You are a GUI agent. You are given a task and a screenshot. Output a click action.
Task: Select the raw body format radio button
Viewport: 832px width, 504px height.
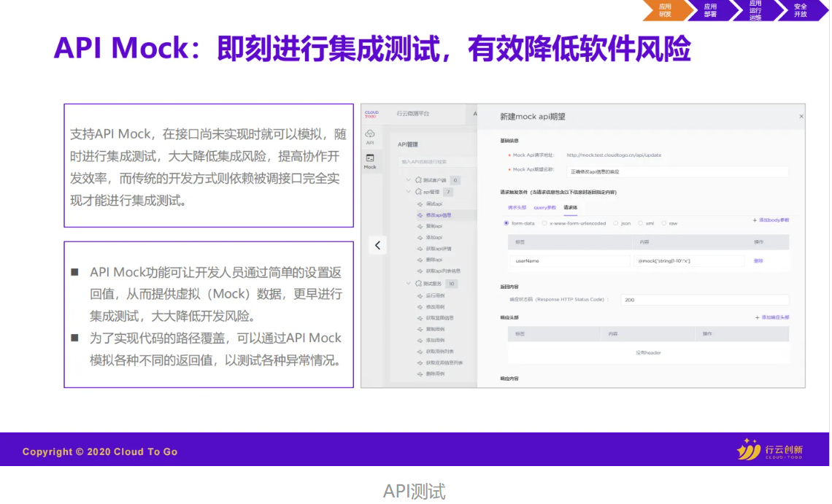[664, 223]
